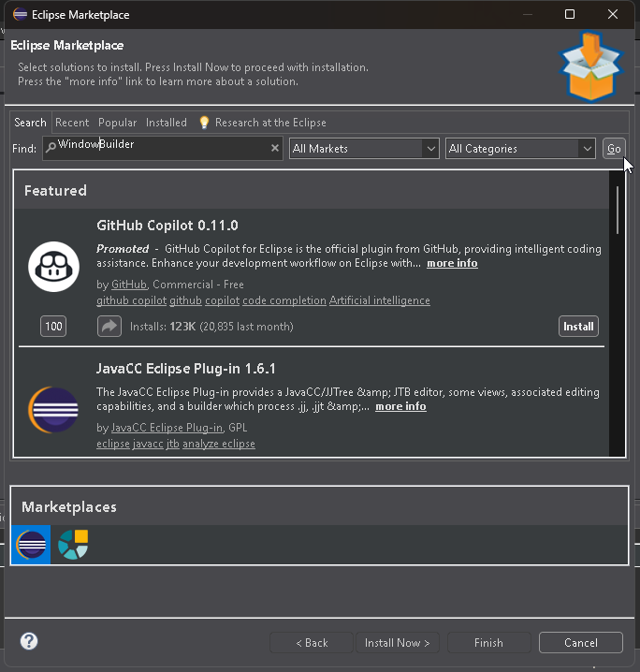
Task: Click the magnifier icon in Find field
Action: [x=51, y=148]
